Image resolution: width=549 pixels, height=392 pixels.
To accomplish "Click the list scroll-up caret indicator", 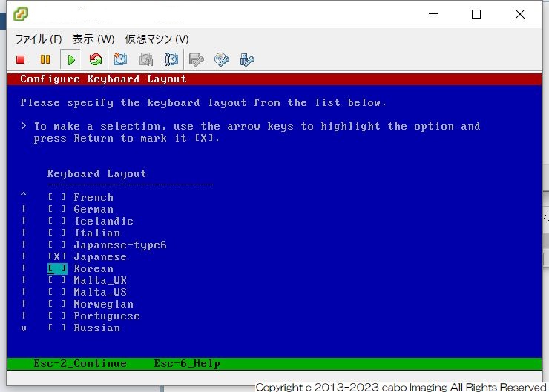I will 24,194.
